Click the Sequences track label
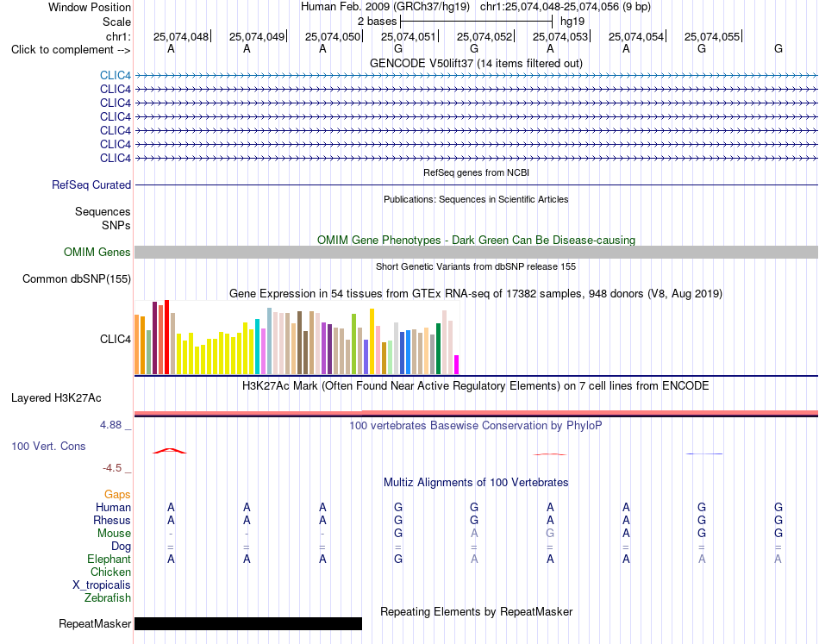Screen dimensions: 819x644 click(x=103, y=211)
